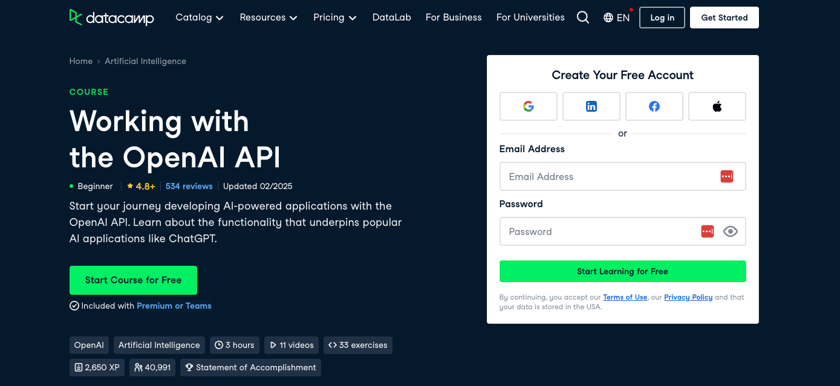Click the play icon beside 11 videos
Viewport: 840px width, 386px height.
click(273, 345)
